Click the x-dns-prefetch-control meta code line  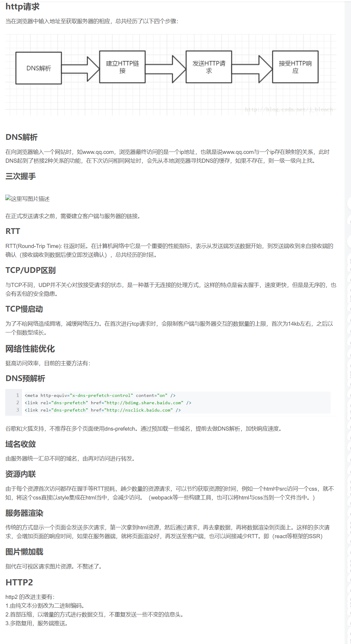click(100, 395)
